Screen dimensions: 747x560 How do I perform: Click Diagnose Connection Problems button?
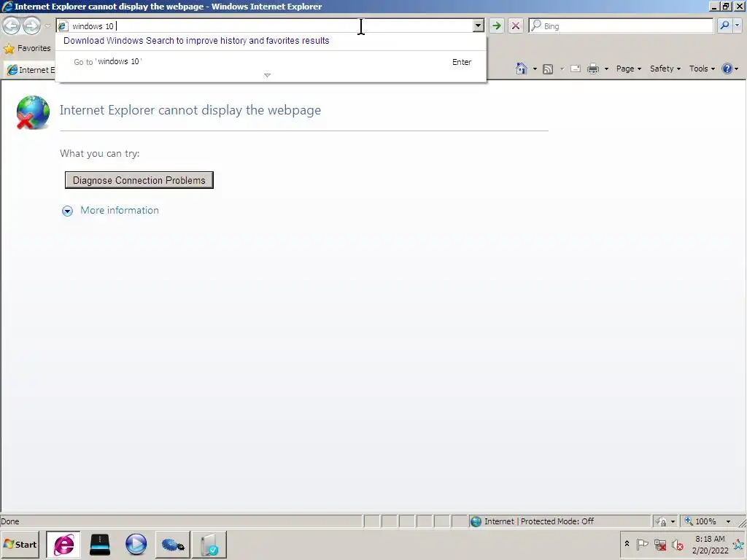(139, 180)
